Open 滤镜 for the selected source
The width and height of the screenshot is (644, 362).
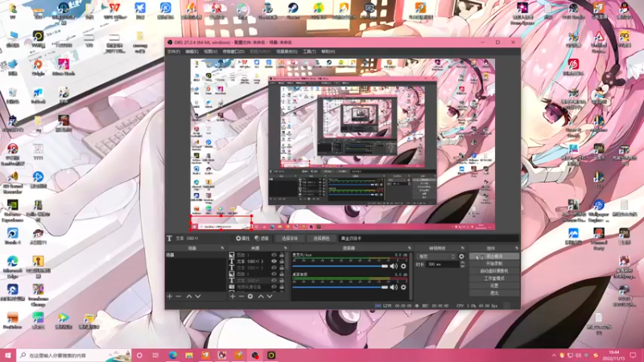pos(261,238)
